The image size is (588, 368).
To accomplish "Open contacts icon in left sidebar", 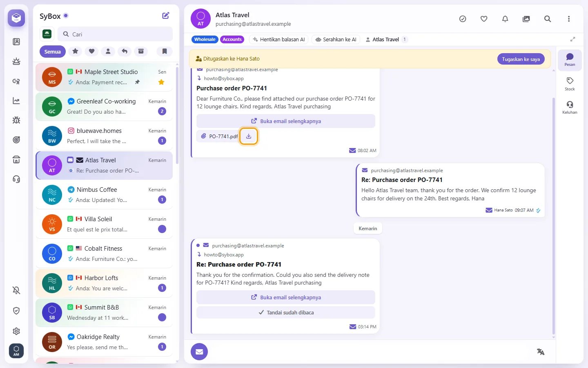I will click(x=16, y=42).
